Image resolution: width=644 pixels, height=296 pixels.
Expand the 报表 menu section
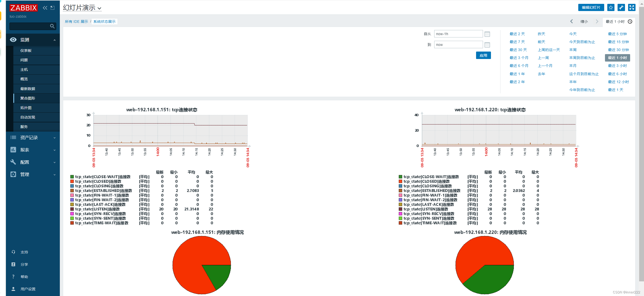click(x=54, y=150)
